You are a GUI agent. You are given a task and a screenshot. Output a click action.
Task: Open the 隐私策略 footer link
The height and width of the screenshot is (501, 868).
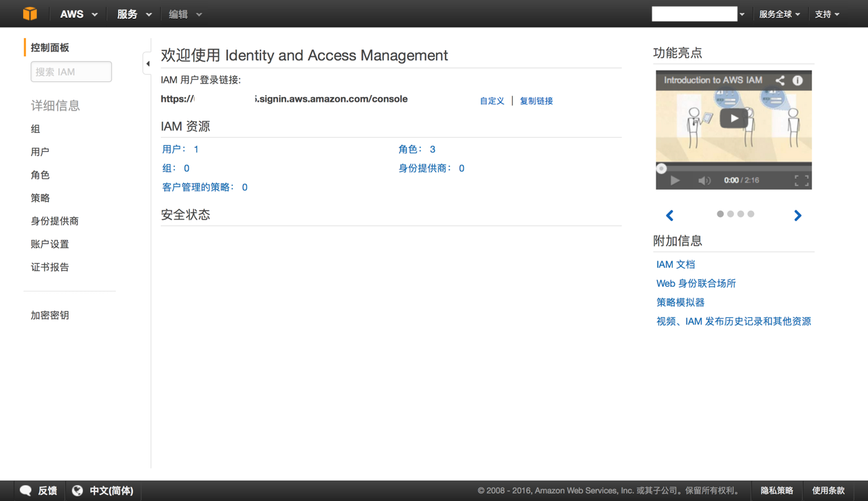click(776, 491)
